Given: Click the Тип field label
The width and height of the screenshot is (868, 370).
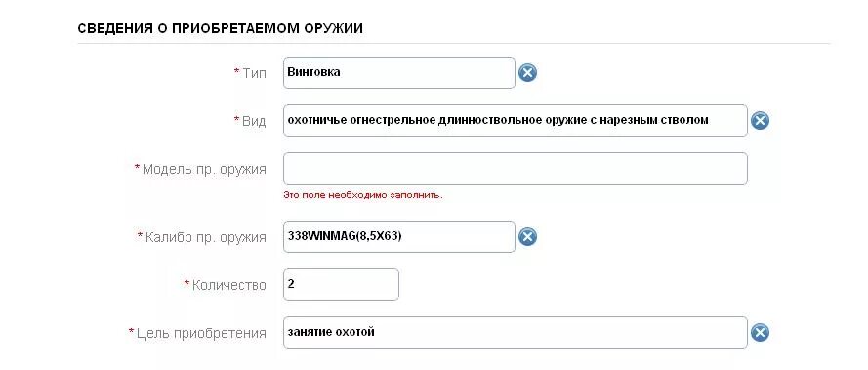Looking at the screenshot, I should pos(254,73).
